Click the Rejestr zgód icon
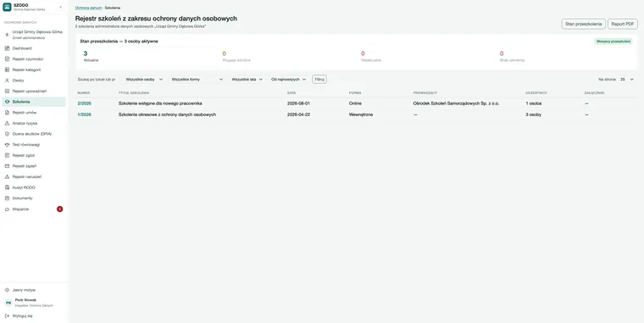 (x=7, y=155)
